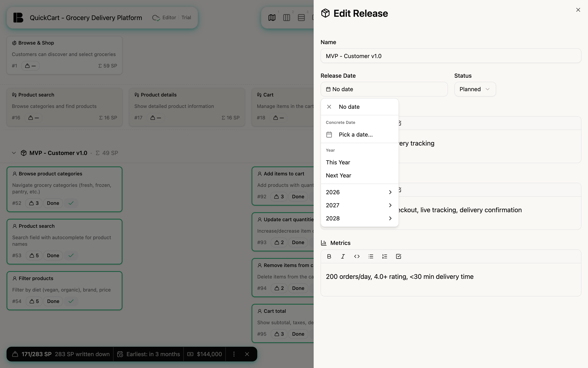This screenshot has height=368, width=588.
Task: Click Done status on Browse product categories #52
Action: point(53,203)
